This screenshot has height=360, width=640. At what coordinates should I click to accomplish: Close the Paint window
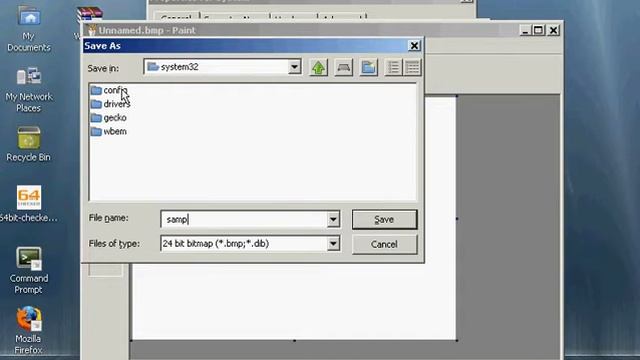(553, 30)
